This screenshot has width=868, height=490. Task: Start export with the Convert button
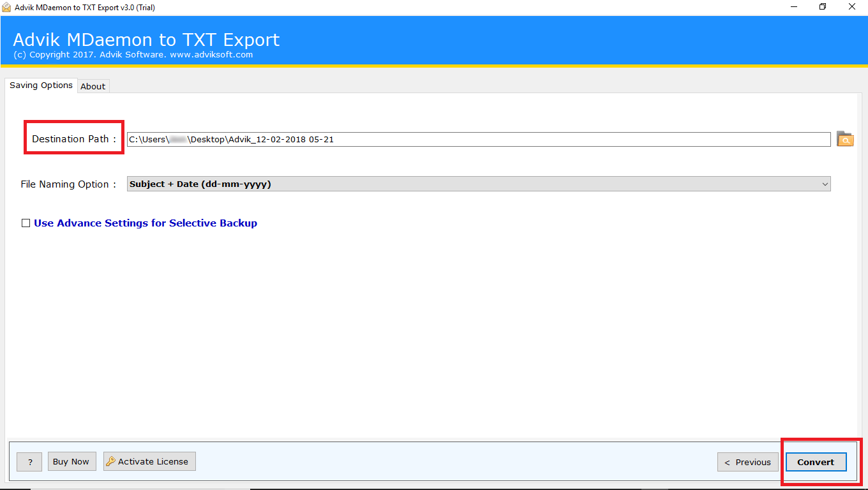[x=816, y=462]
